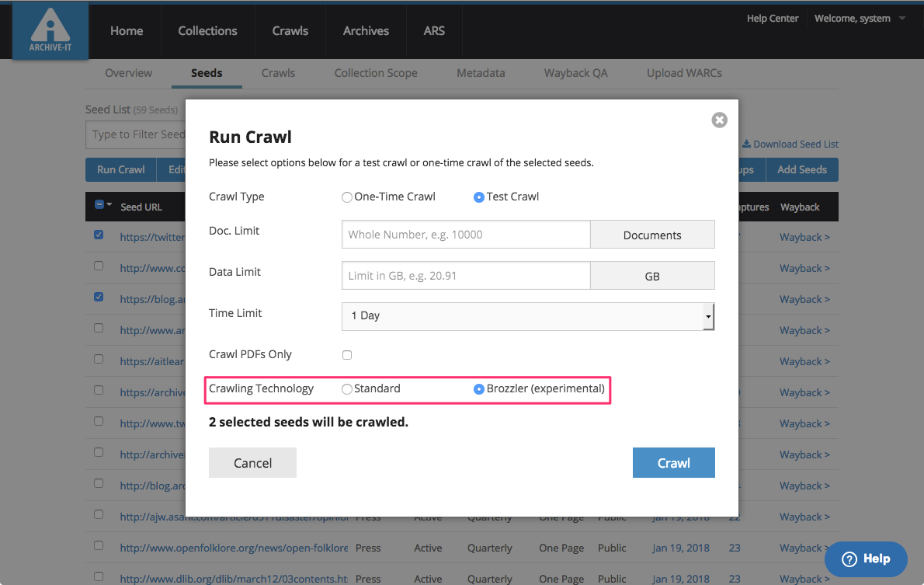The image size is (924, 585).
Task: Enable the Crawl PDFs Only checkbox
Action: click(347, 355)
